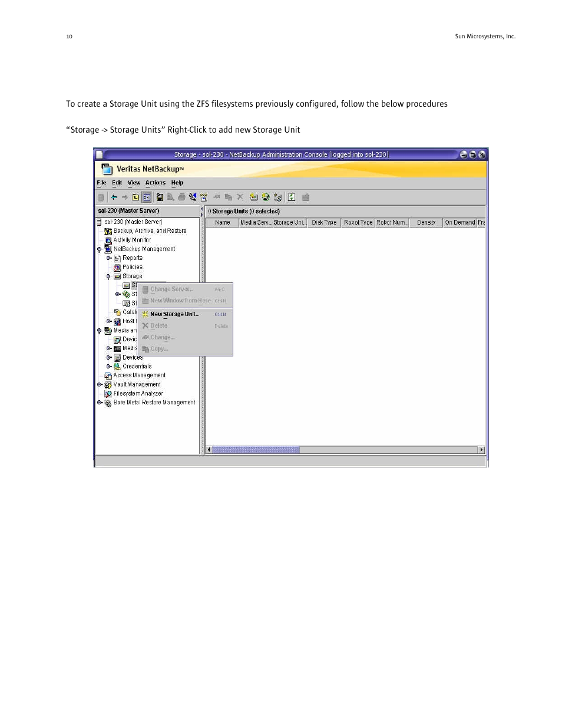Click the toolbar Copy icon
562x728 pixels.
[228, 197]
